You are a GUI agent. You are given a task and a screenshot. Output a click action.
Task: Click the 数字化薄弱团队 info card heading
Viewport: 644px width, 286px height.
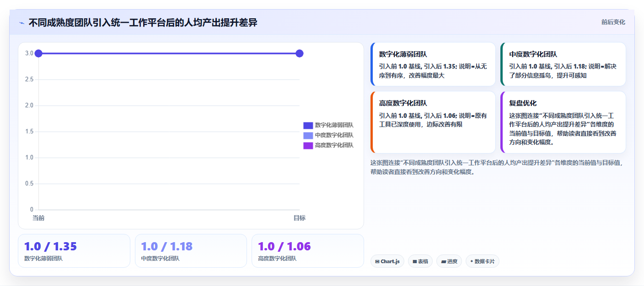tap(403, 54)
